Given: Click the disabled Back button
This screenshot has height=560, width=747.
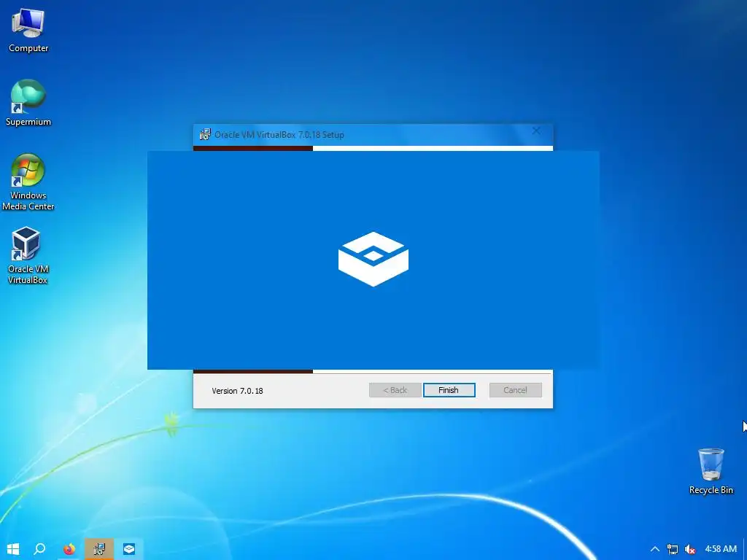Looking at the screenshot, I should [395, 390].
